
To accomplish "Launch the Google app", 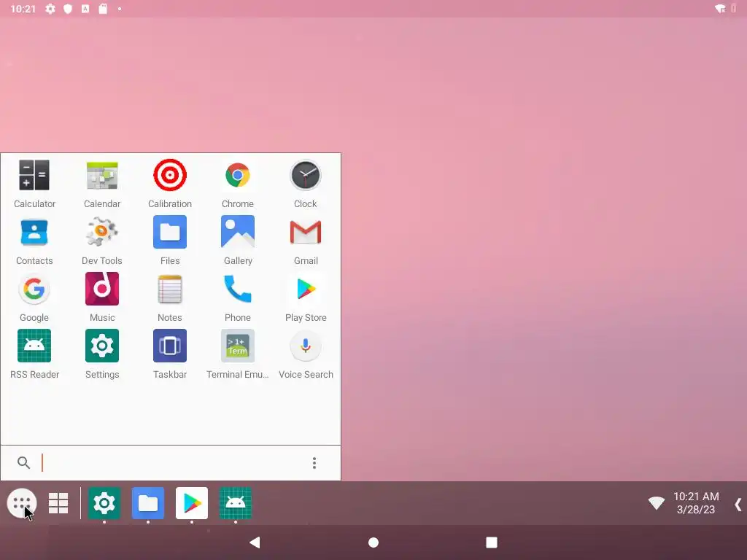I will click(34, 297).
